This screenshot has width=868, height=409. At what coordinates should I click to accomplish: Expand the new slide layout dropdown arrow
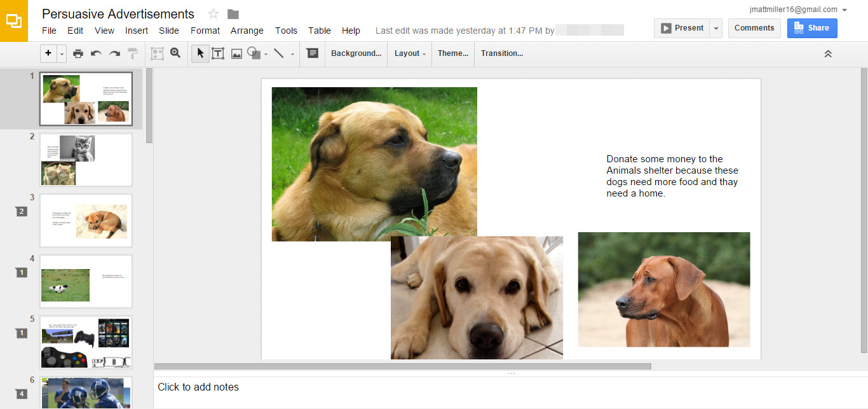[x=62, y=54]
